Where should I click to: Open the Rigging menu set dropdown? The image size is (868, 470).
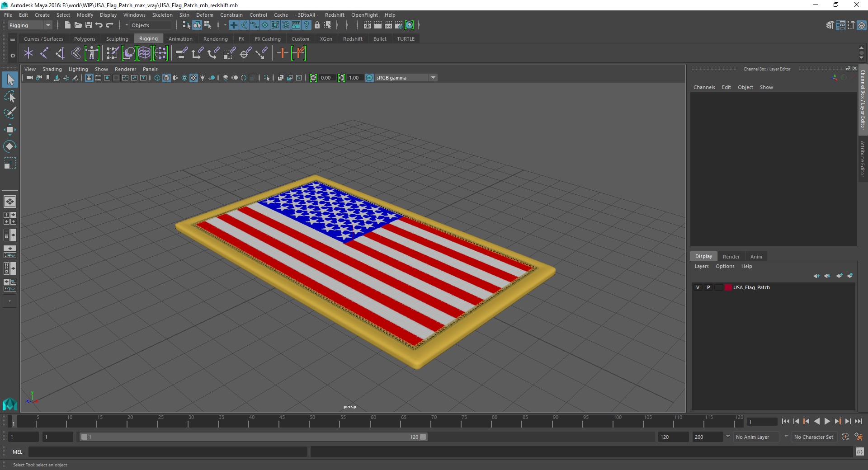(x=29, y=25)
